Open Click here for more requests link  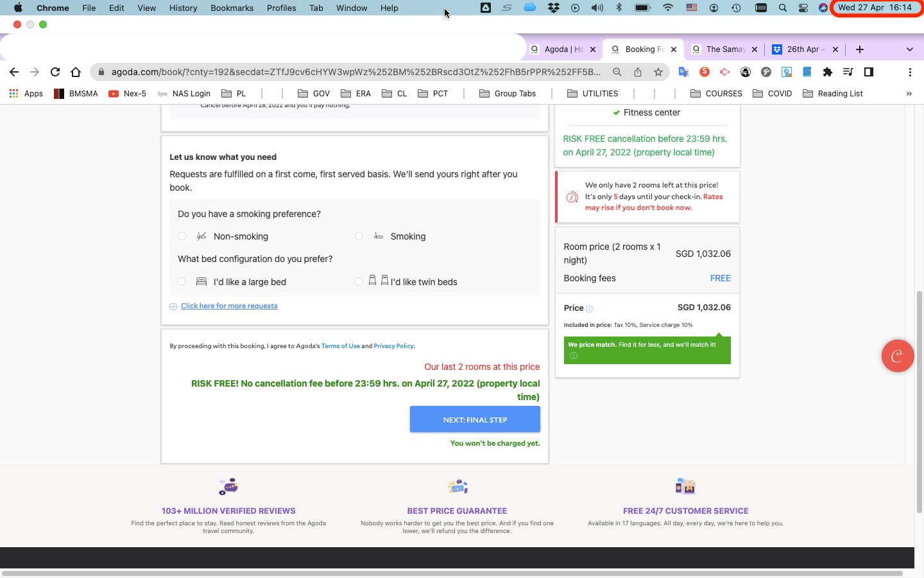tap(229, 306)
